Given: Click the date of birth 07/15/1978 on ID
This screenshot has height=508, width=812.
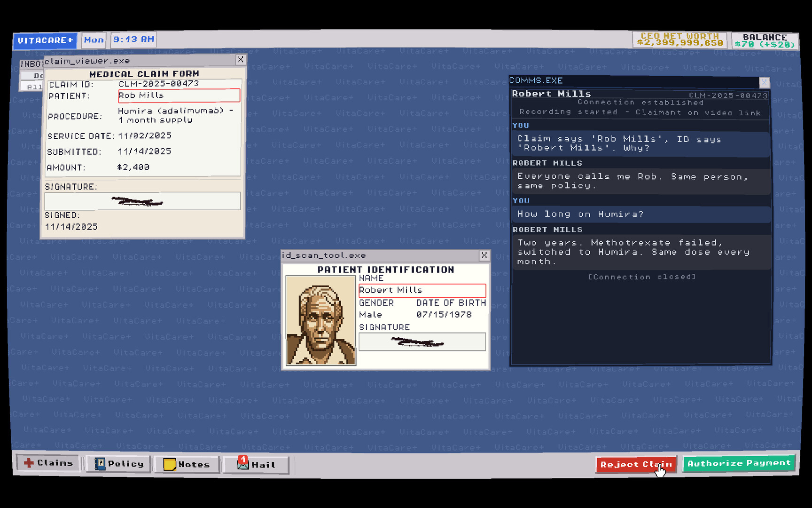Looking at the screenshot, I should coord(444,315).
